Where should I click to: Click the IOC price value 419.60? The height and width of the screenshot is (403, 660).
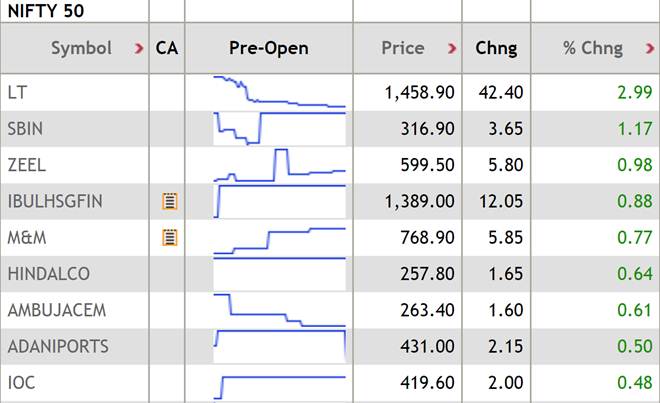click(426, 382)
